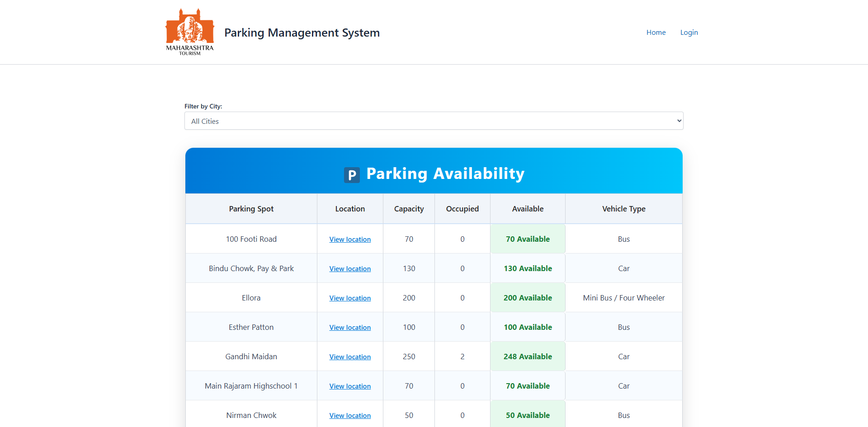The width and height of the screenshot is (868, 427).
Task: View location for 100 Footi Road
Action: pyautogui.click(x=350, y=239)
